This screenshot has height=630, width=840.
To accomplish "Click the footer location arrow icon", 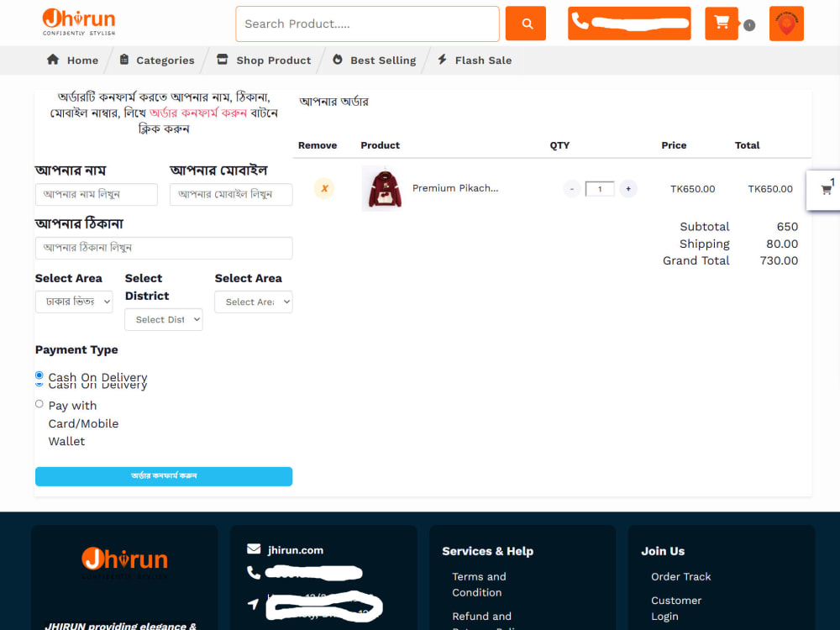I will [x=254, y=604].
